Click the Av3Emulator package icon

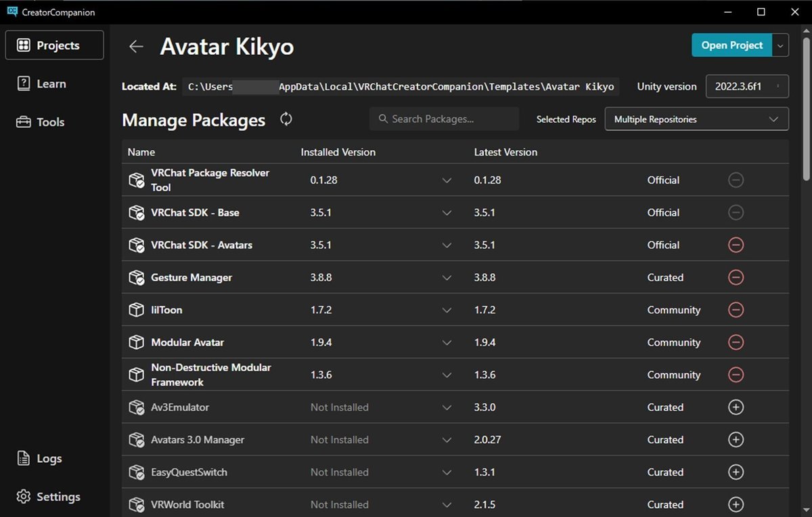tap(137, 407)
